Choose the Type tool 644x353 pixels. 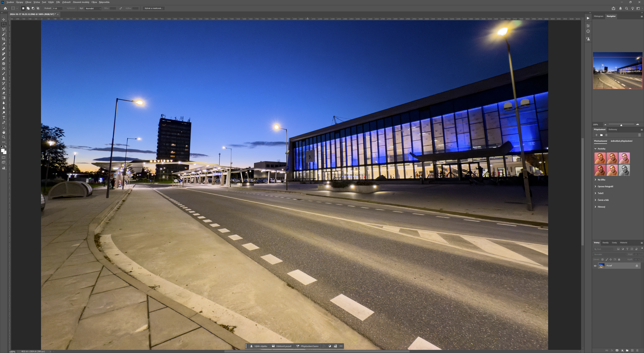(x=4, y=117)
